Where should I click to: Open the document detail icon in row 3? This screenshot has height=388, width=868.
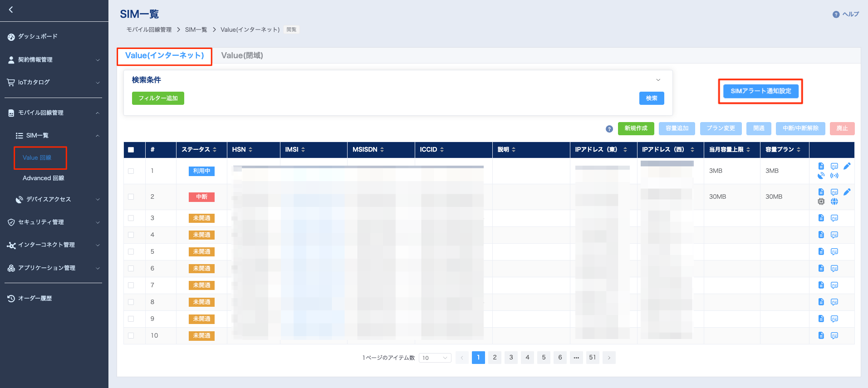point(821,218)
